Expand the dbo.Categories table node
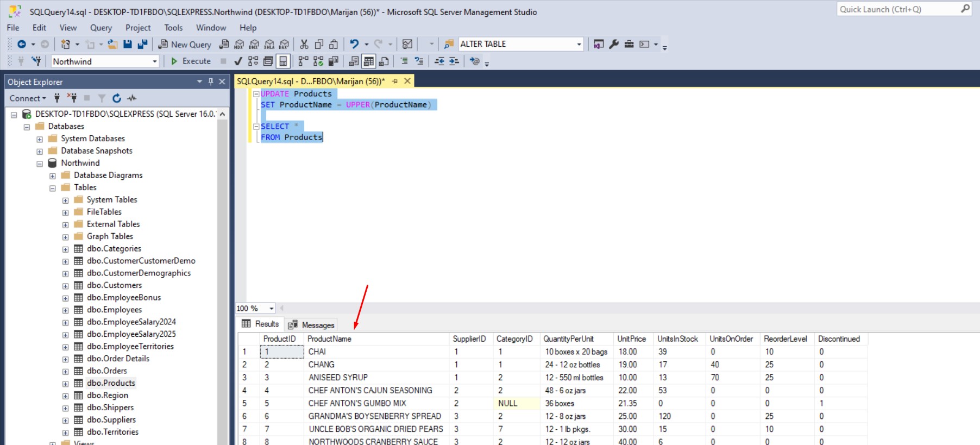The height and width of the screenshot is (445, 980). click(x=66, y=249)
